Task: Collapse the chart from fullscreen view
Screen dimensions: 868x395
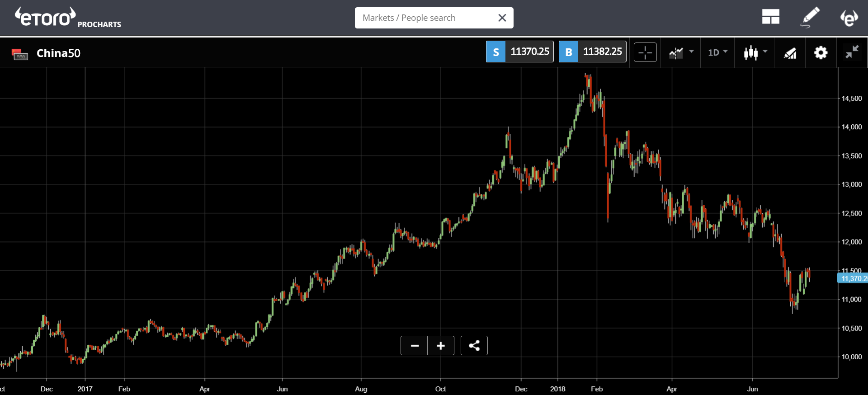Action: tap(852, 52)
